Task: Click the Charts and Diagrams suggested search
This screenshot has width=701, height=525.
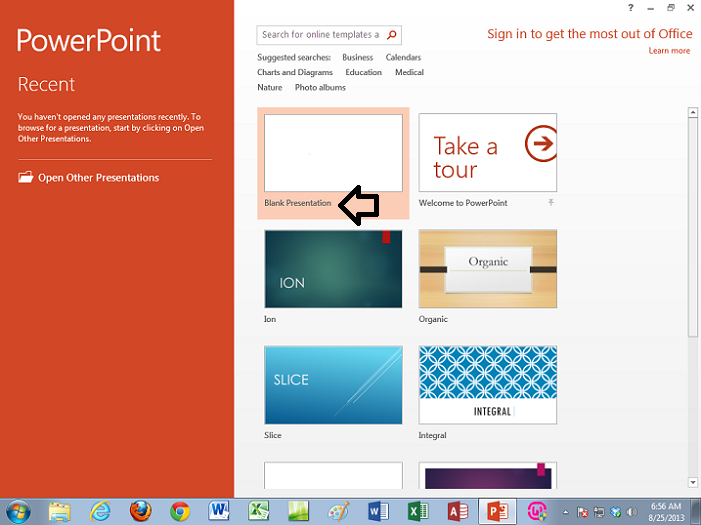Action: coord(295,72)
